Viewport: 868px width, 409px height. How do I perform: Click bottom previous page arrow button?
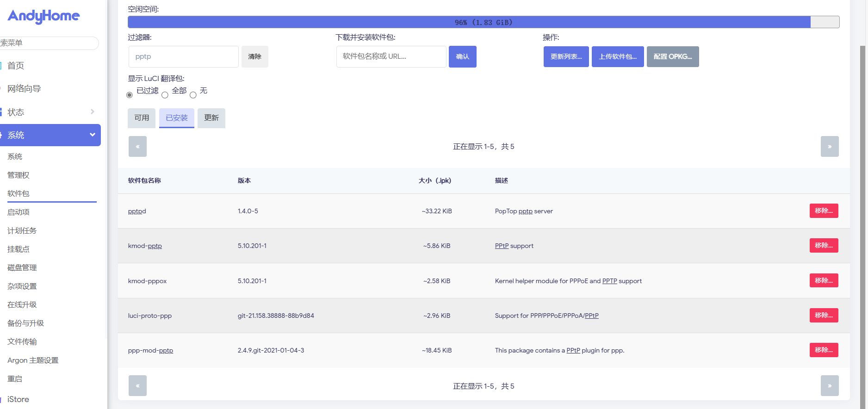137,386
